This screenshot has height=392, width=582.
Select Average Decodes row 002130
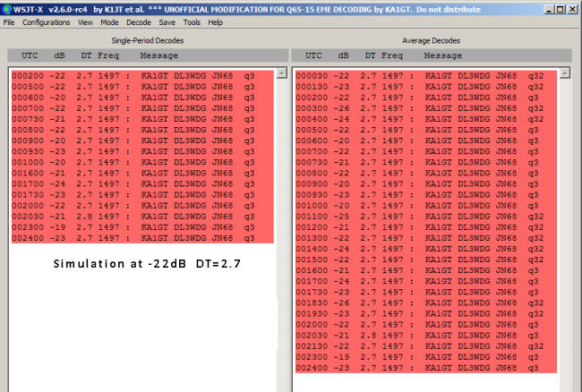pyautogui.click(x=426, y=346)
